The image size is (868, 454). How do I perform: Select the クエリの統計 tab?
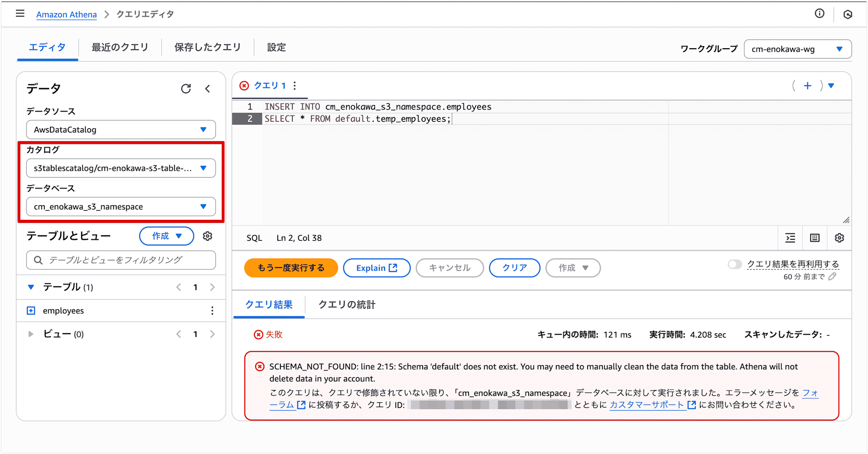click(347, 305)
